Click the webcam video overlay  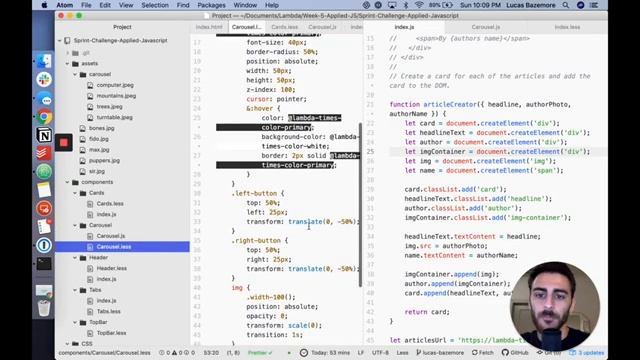(x=555, y=307)
